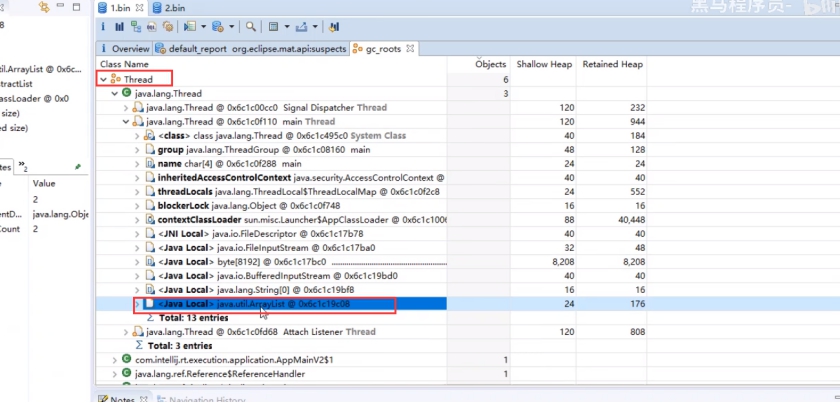Expand the Attach Listener Thread row
The image size is (840, 403).
point(125,332)
